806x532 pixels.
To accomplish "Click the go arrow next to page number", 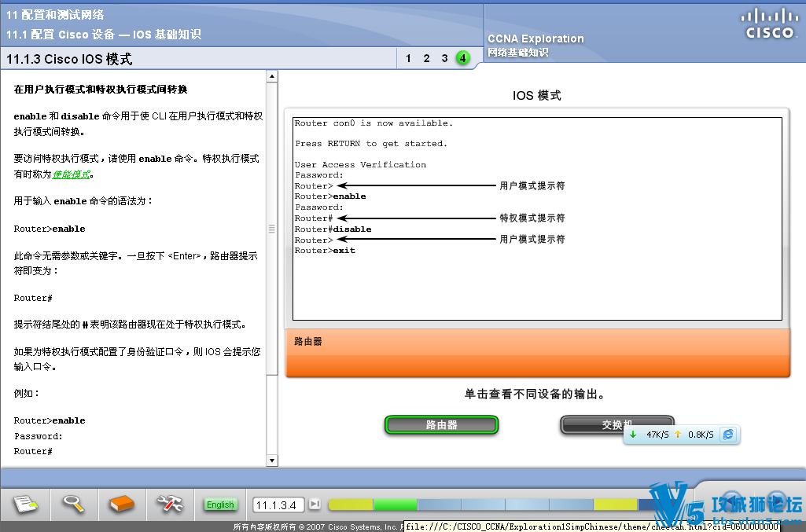I will click(315, 504).
